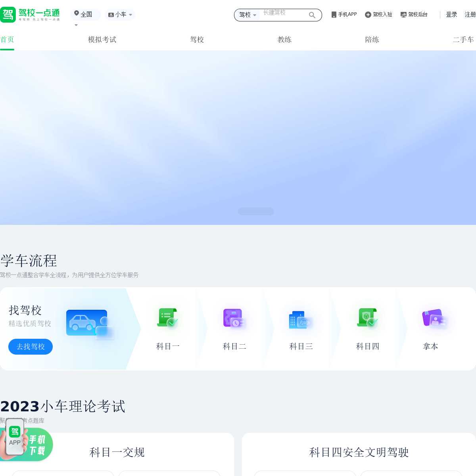The height and width of the screenshot is (476, 476).
Task: Click the 找驾校 card title
Action: pos(25,310)
